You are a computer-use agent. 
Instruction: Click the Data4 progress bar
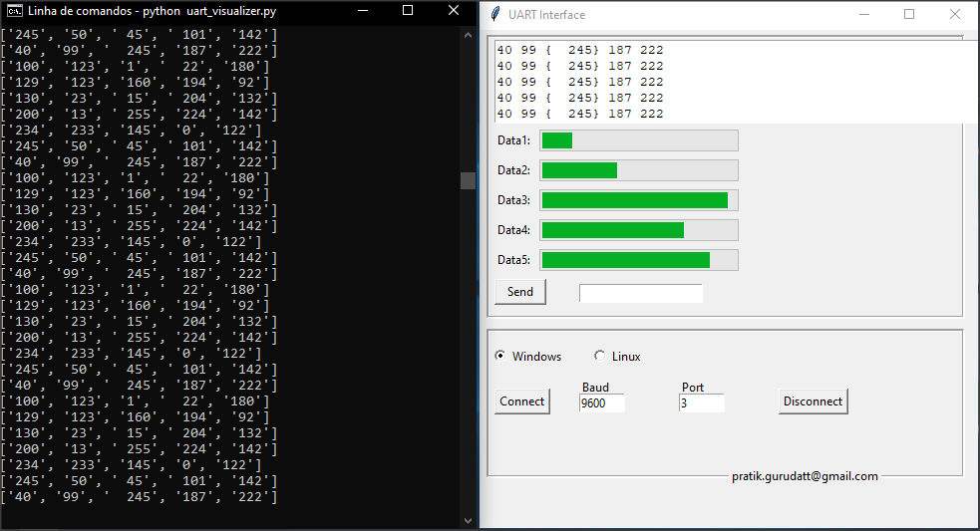(639, 230)
